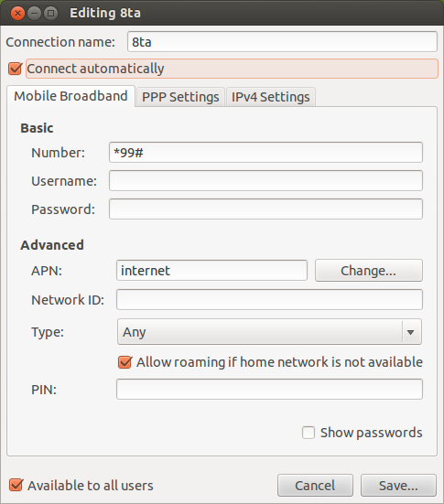Switch to the PPP Settings tab
The image size is (444, 504).
180,97
